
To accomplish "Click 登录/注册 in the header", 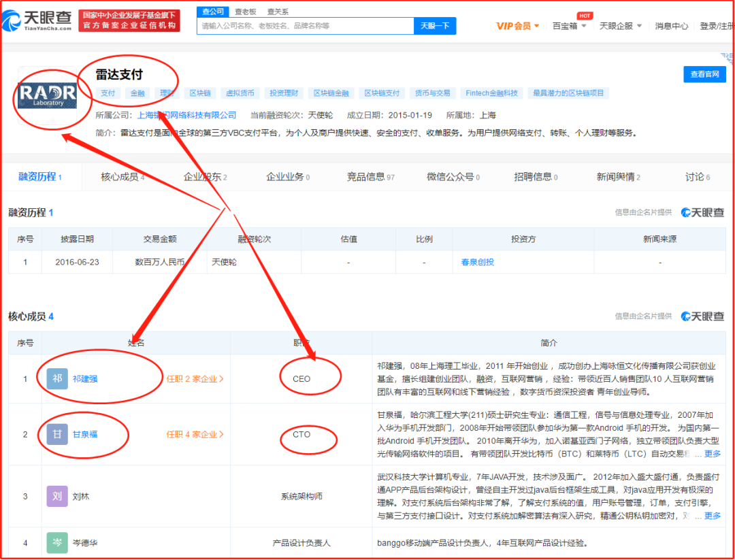I will point(716,26).
